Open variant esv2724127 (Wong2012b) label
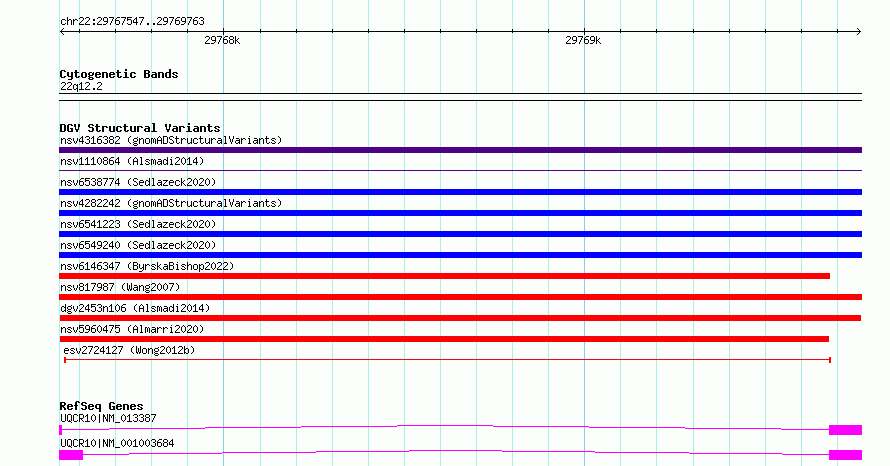The height and width of the screenshot is (466, 890). tap(129, 350)
